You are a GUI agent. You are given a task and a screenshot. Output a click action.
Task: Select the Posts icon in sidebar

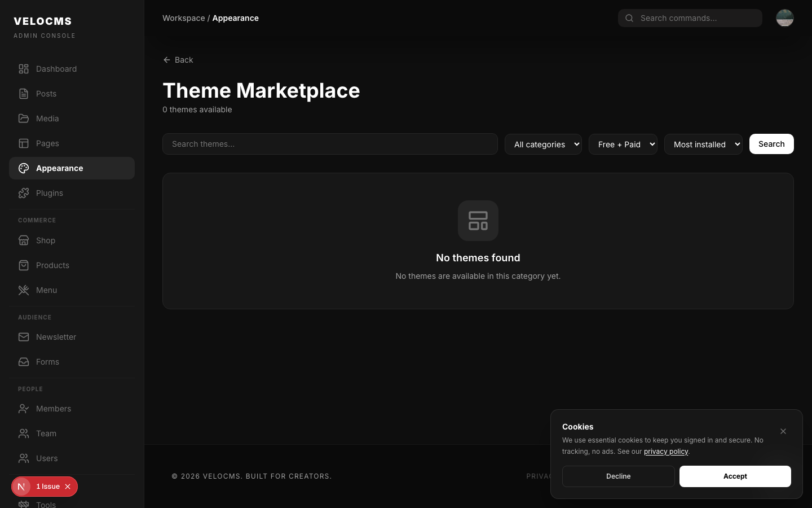point(23,94)
